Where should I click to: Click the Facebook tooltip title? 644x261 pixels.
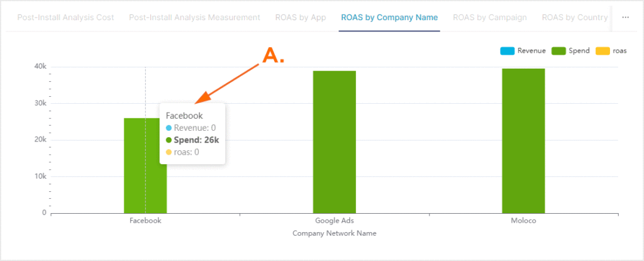pyautogui.click(x=184, y=116)
